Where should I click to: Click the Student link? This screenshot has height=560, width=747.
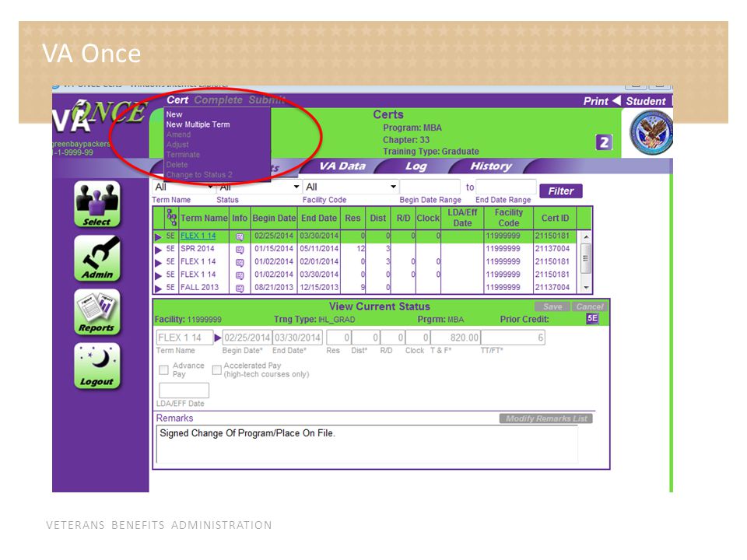[646, 101]
